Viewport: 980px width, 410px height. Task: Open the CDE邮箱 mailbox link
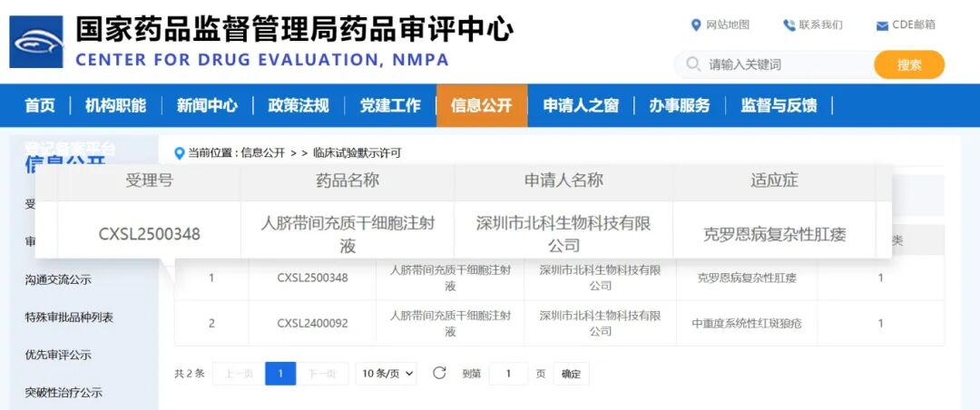coord(914,25)
